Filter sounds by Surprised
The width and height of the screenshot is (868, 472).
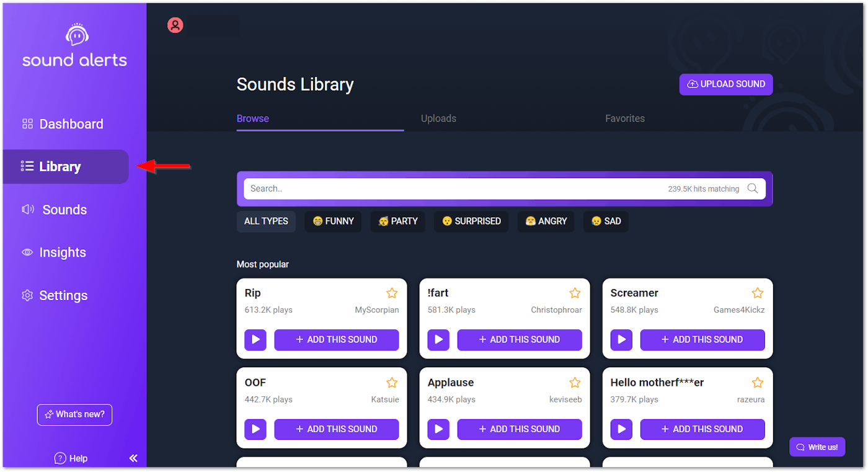(x=471, y=221)
